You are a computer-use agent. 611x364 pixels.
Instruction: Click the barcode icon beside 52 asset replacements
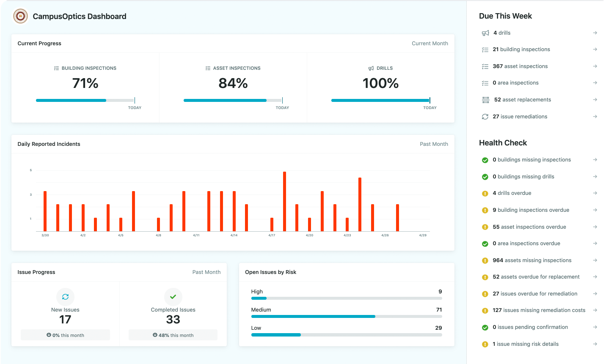click(486, 100)
